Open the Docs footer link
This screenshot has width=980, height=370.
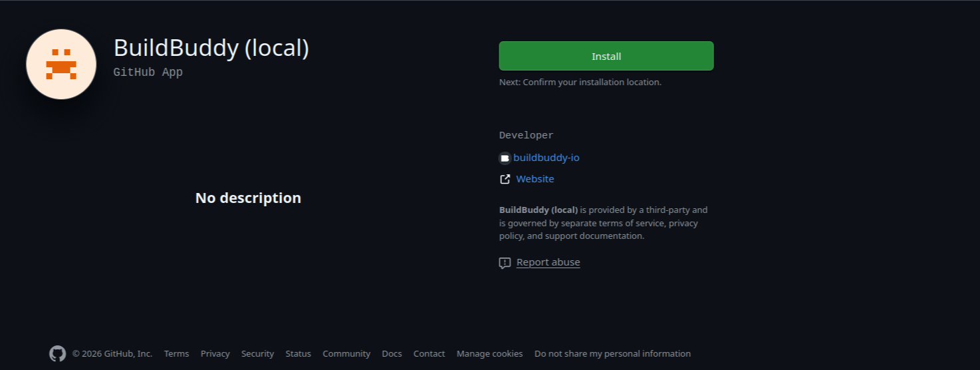pyautogui.click(x=392, y=353)
